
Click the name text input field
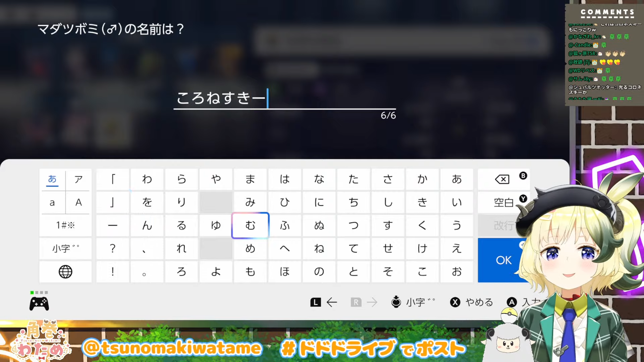point(284,99)
